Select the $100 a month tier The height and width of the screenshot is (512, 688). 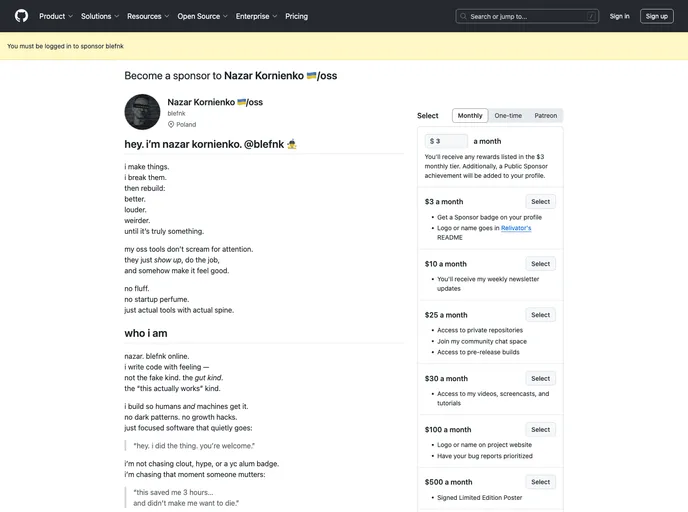click(x=540, y=430)
